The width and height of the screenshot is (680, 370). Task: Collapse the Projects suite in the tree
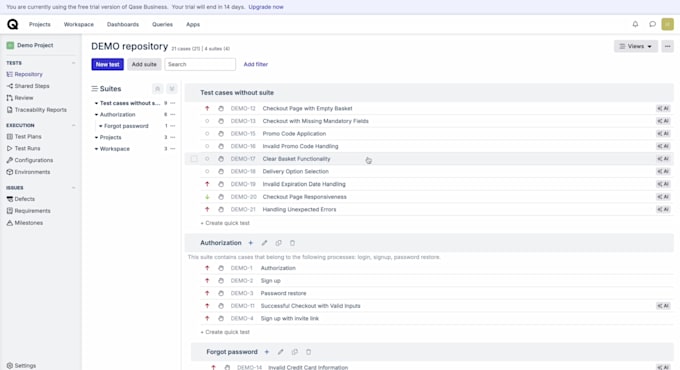click(96, 137)
